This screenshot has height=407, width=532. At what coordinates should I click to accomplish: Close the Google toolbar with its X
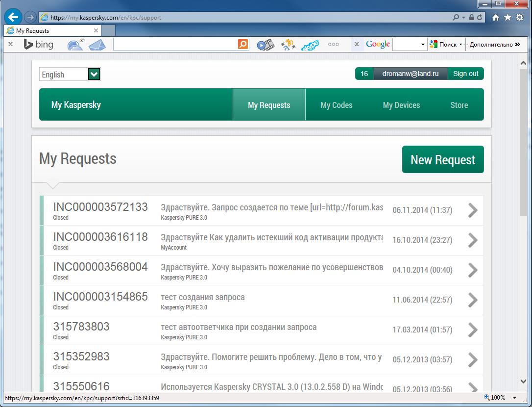[x=357, y=44]
